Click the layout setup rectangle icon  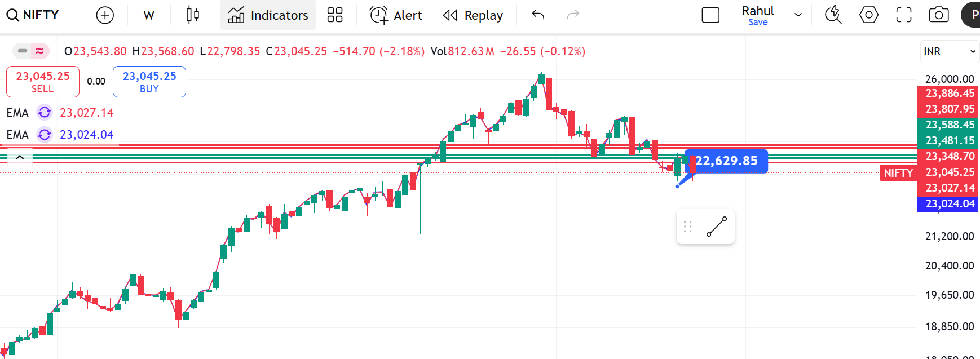pyautogui.click(x=710, y=15)
